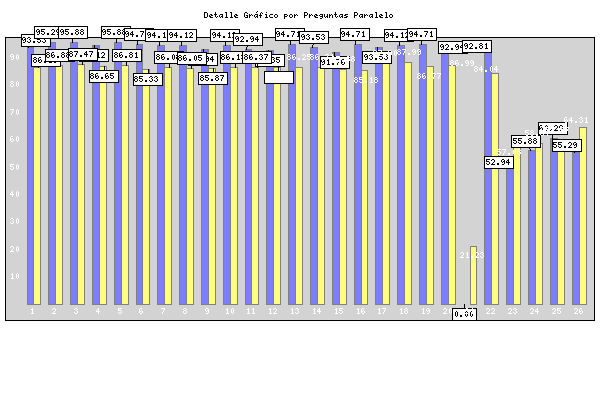The height and width of the screenshot is (400, 600).
Task: Select the blue bar for question 1
Action: [x=31, y=176]
